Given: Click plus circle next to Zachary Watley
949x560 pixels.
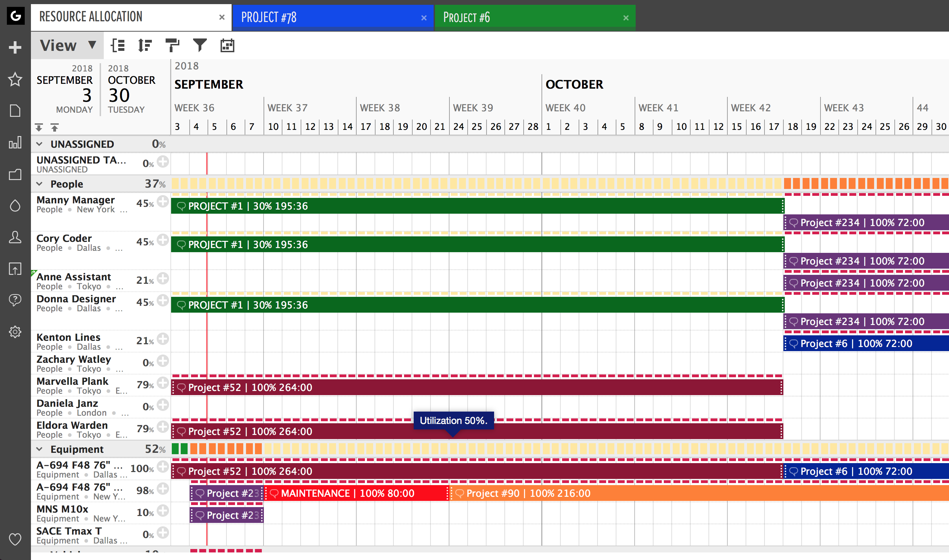Looking at the screenshot, I should 163,361.
